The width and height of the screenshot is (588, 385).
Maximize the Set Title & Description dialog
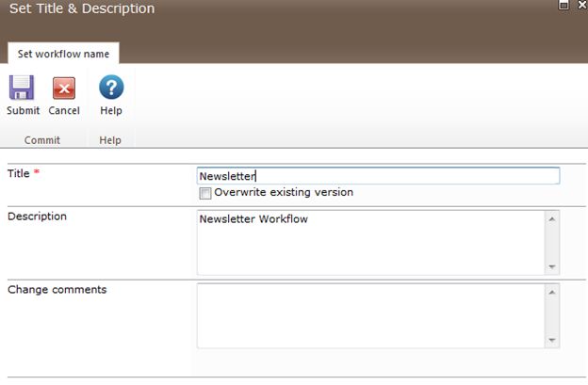click(563, 5)
